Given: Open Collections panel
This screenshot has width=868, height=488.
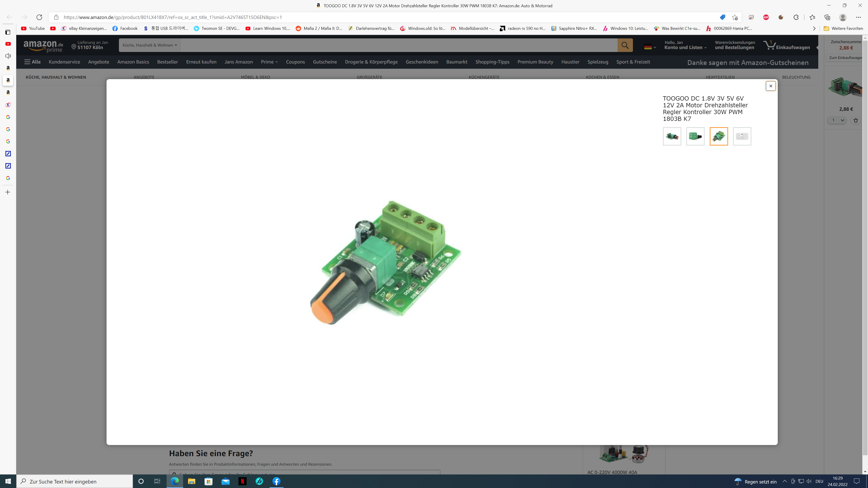Looking at the screenshot, I should (827, 17).
